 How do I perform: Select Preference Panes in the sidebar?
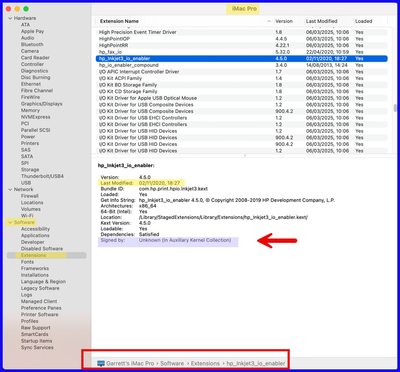[41, 308]
